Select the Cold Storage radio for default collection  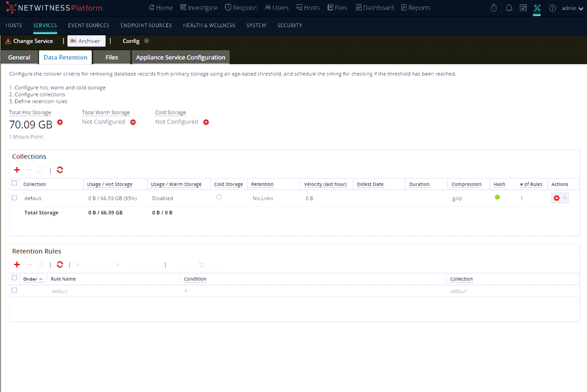pyautogui.click(x=219, y=198)
